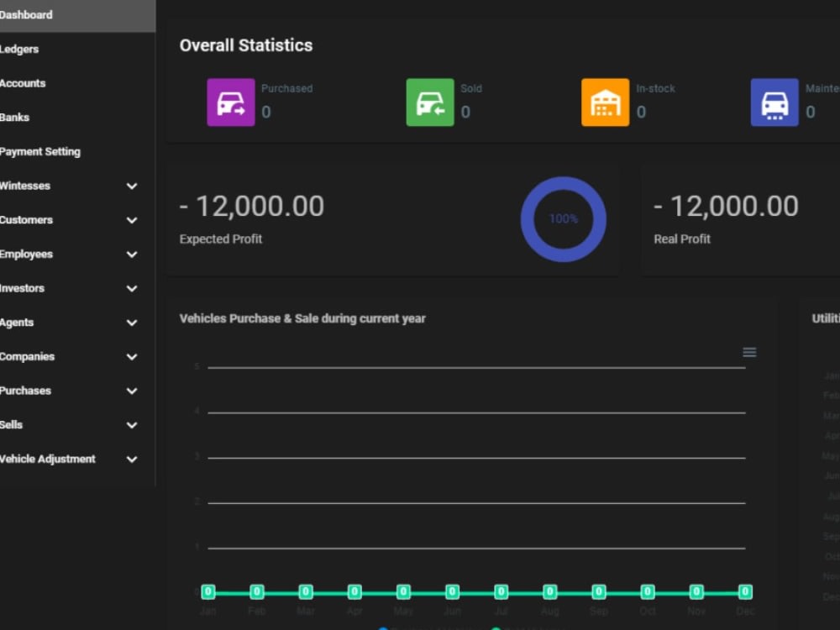Go to Ledgers in sidebar
This screenshot has width=840, height=630.
19,50
